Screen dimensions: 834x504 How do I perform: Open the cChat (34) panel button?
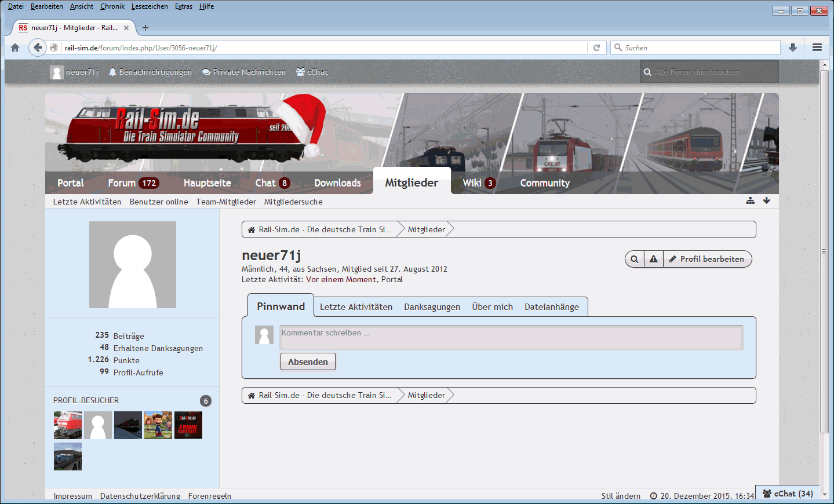pyautogui.click(x=788, y=494)
